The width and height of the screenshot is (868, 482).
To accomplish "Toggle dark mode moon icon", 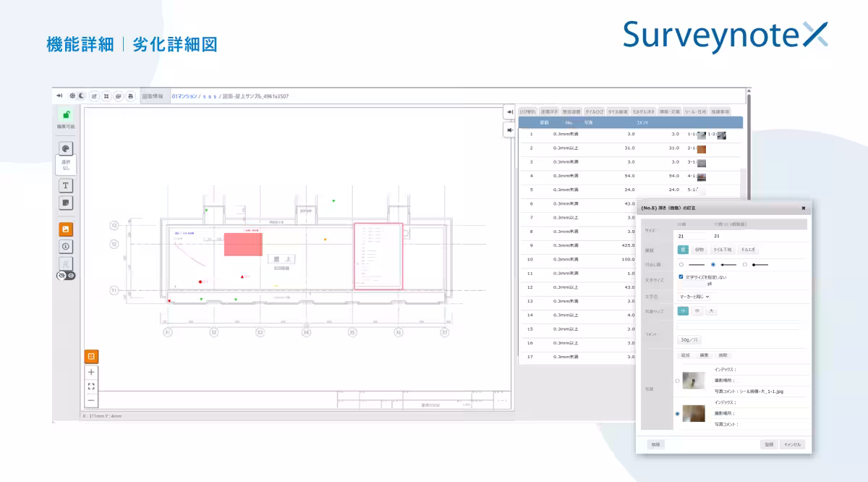I will coord(82,96).
